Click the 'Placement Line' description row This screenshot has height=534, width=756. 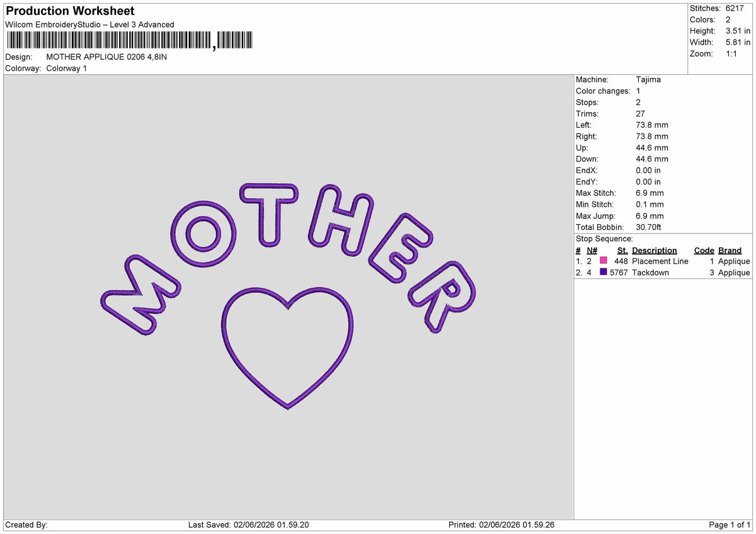660,261
